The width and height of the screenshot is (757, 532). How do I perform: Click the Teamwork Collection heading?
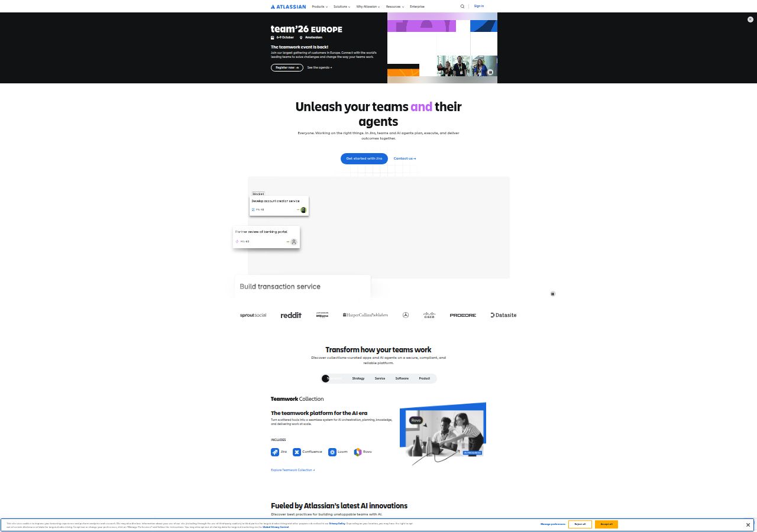pyautogui.click(x=297, y=399)
